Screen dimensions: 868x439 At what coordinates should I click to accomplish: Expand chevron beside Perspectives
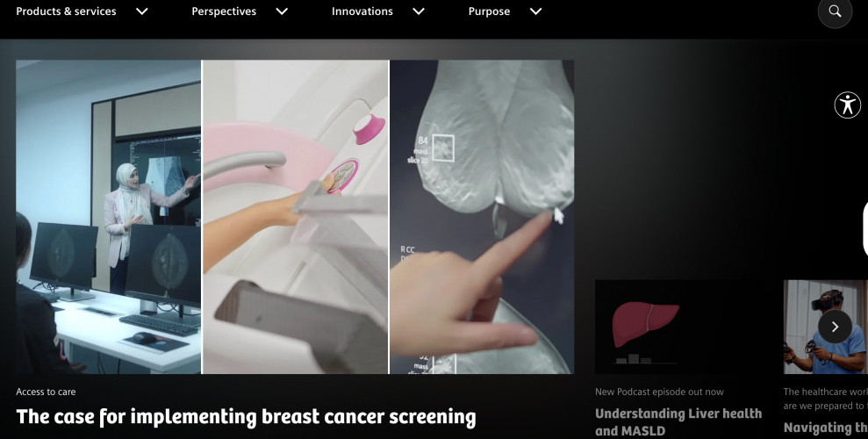283,11
